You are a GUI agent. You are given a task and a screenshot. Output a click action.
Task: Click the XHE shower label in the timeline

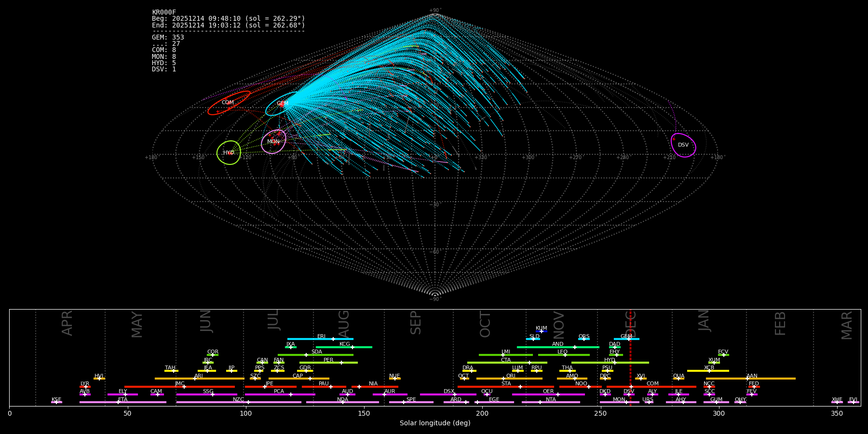[x=837, y=400]
